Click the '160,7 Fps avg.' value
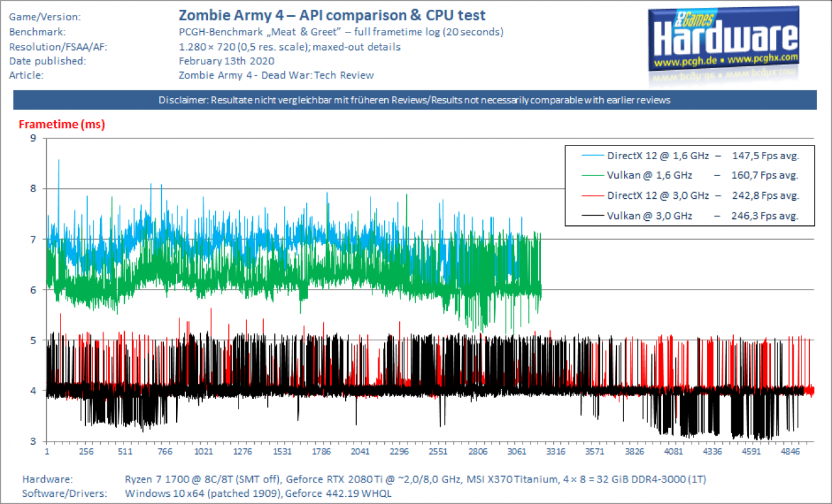The height and width of the screenshot is (504, 832). point(764,175)
